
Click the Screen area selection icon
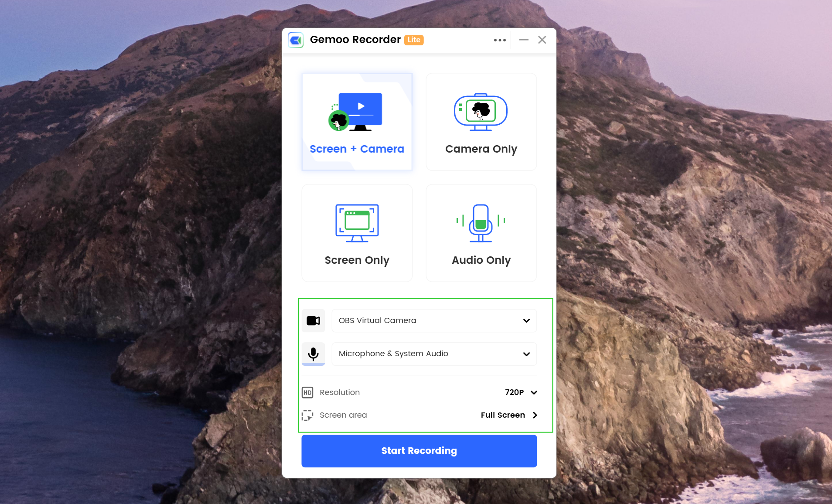pos(307,415)
